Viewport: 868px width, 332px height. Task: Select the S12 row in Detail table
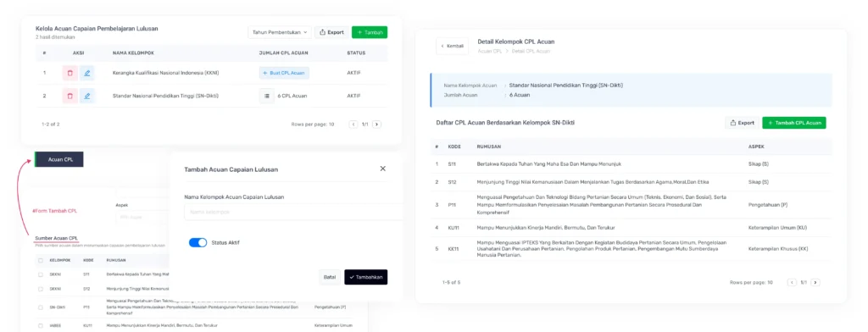click(631, 182)
